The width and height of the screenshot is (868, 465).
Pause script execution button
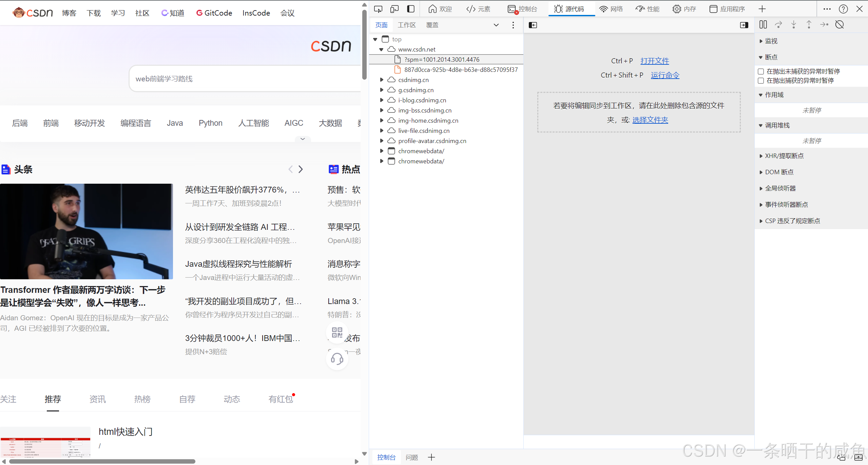[763, 25]
